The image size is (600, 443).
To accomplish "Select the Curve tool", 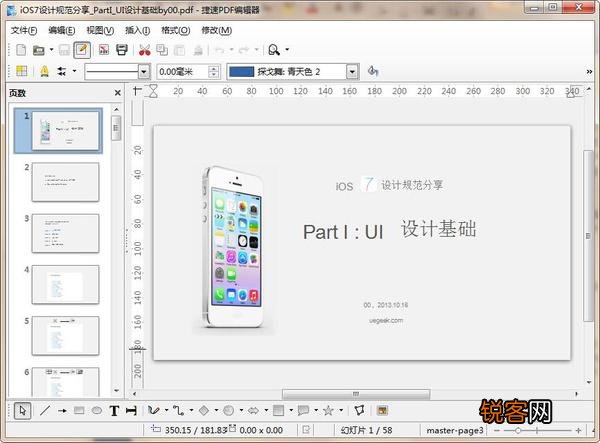I will (154, 411).
